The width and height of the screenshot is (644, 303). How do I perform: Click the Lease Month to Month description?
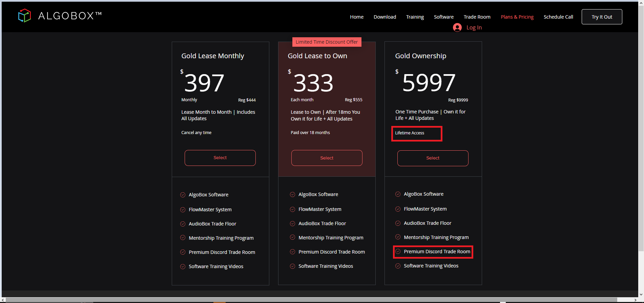pos(218,115)
